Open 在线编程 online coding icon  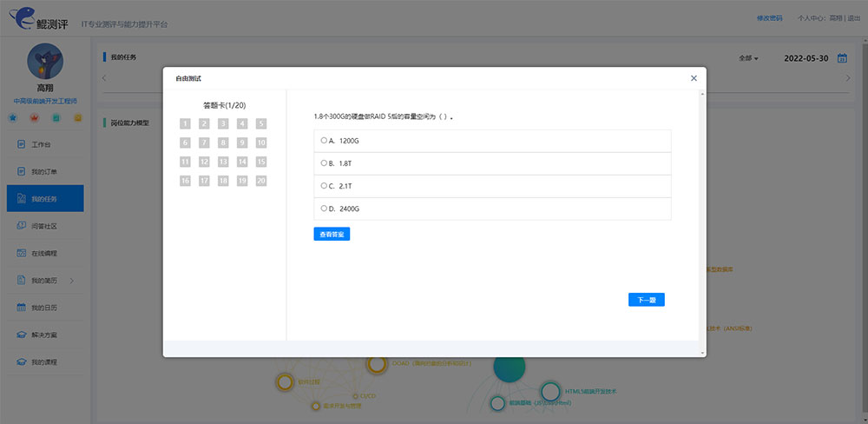23,253
